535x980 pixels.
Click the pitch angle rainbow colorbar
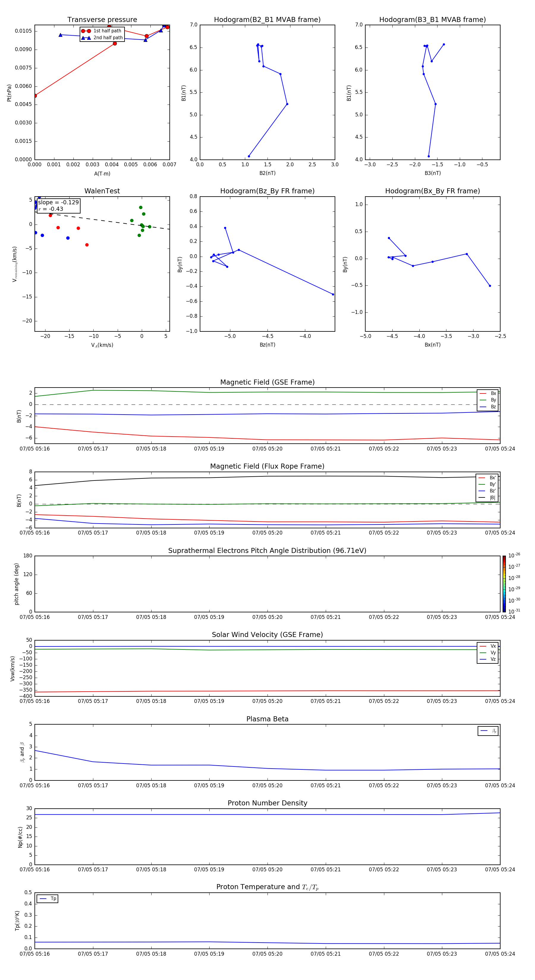click(504, 584)
